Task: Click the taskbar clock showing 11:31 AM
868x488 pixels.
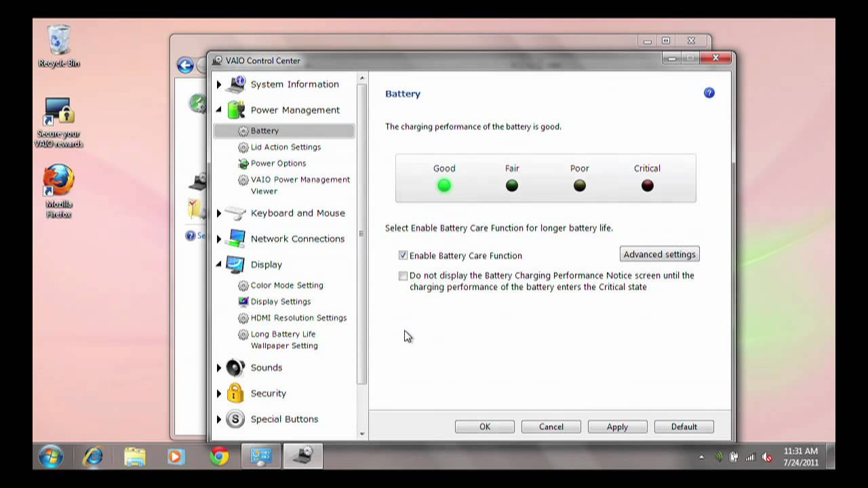Action: [x=801, y=457]
